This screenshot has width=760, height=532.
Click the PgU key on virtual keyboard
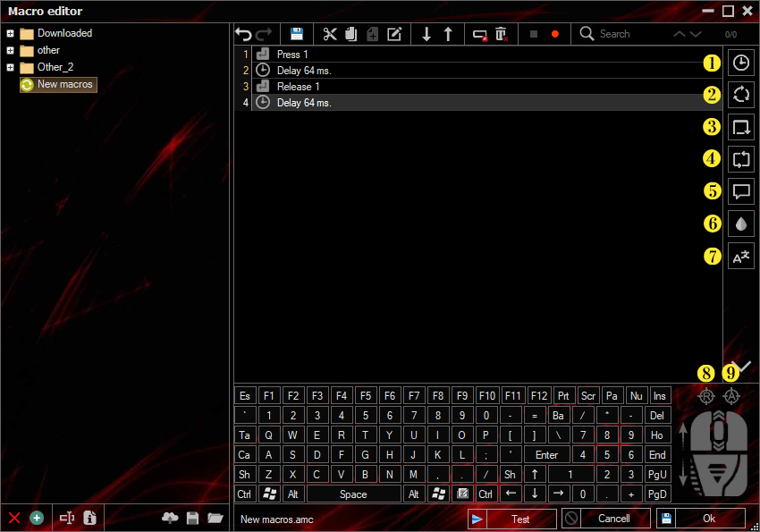click(657, 475)
